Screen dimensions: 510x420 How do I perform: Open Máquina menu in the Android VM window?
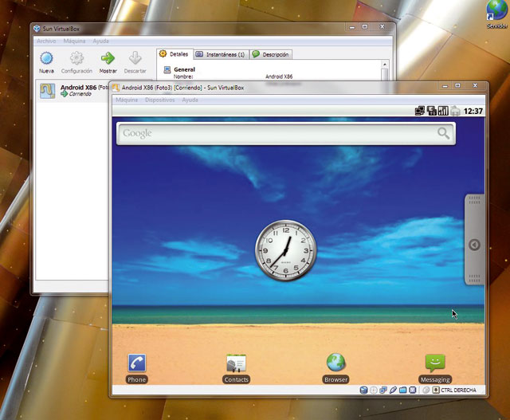click(x=127, y=100)
